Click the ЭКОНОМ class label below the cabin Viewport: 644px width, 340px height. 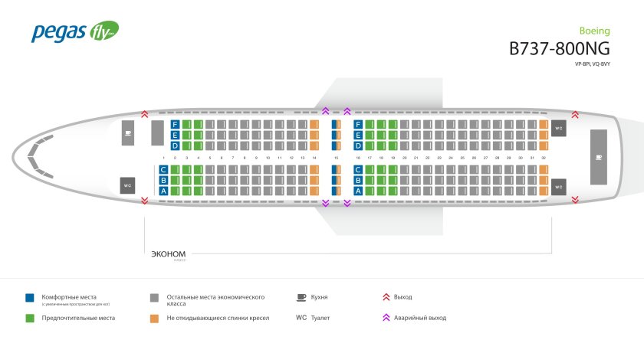coord(168,253)
